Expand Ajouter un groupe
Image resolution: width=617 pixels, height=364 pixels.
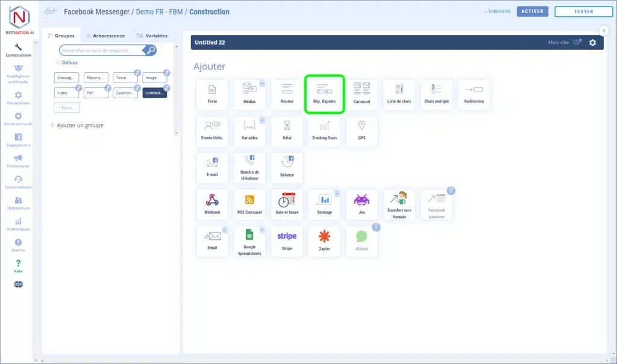pyautogui.click(x=76, y=125)
